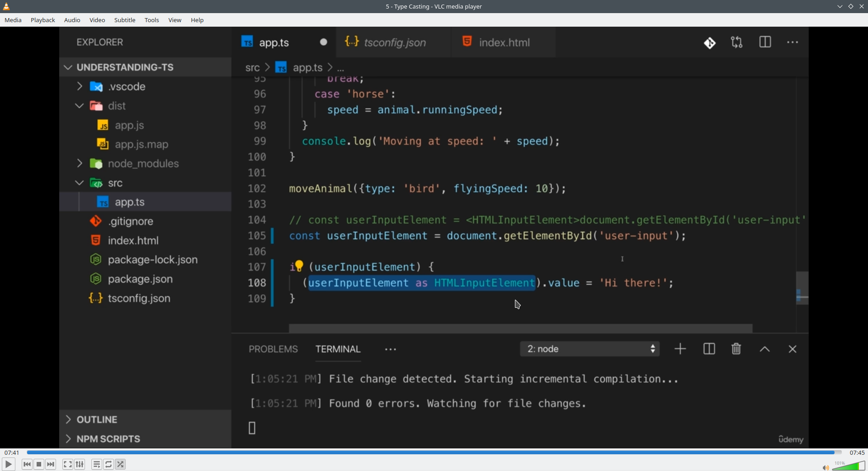Expand the NPM SCRIPTS section
The width and height of the screenshot is (868, 471).
coord(146,439)
